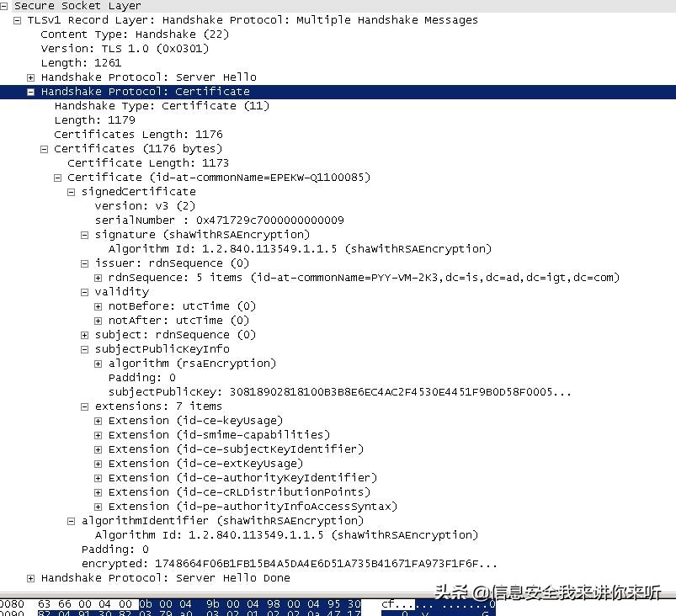Collapse Certificate id-at-commonName=EPEKW-Q1100085 node
Viewport: 676px width, 616px height.
tap(58, 178)
